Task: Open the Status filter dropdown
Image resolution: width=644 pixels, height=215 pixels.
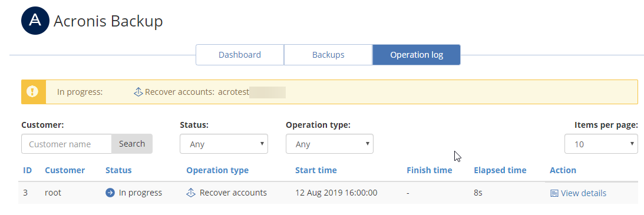Action: pyautogui.click(x=224, y=144)
